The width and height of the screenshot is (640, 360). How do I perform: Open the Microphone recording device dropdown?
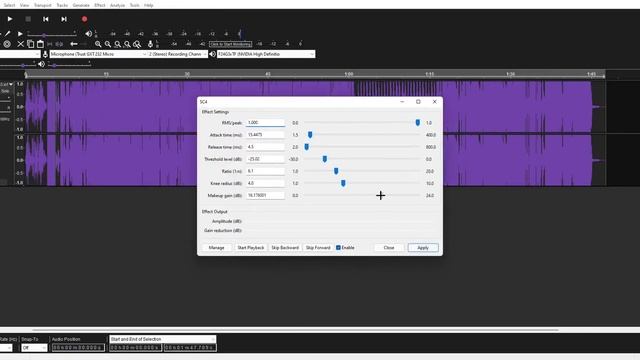pos(98,54)
